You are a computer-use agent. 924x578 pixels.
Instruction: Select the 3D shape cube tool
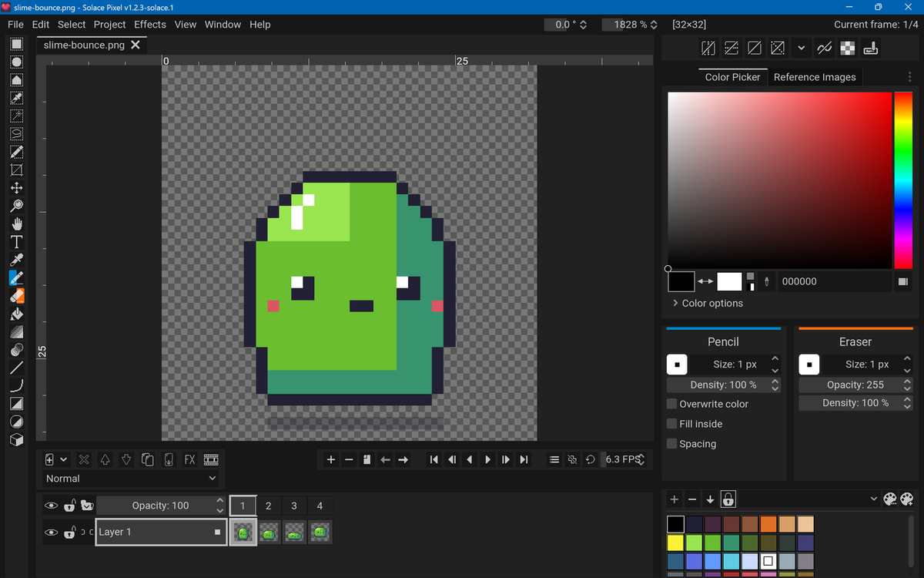click(16, 440)
